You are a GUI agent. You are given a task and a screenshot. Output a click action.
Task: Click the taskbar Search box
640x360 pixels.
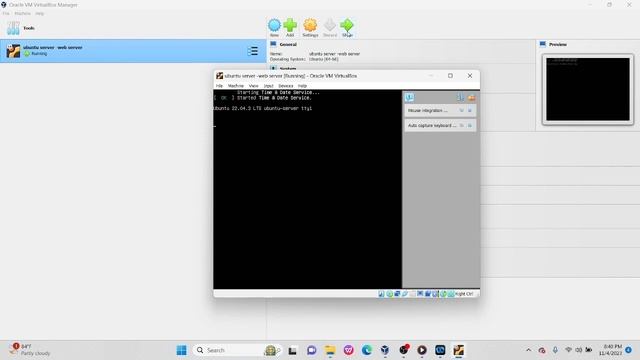(238, 350)
